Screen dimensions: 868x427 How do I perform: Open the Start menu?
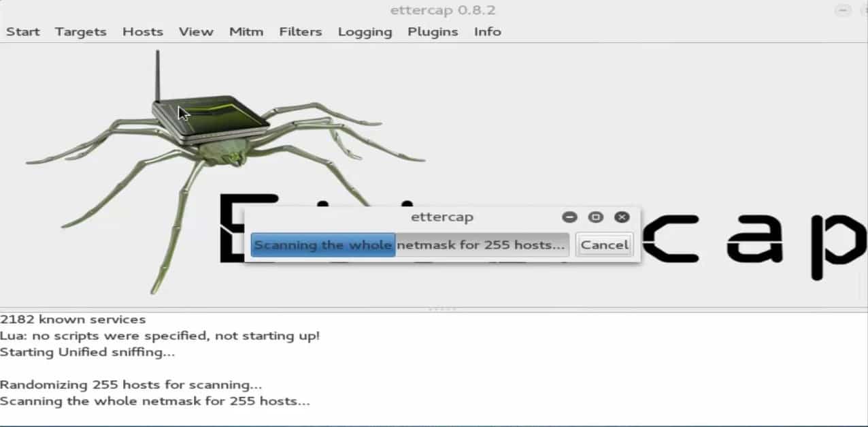[x=23, y=31]
